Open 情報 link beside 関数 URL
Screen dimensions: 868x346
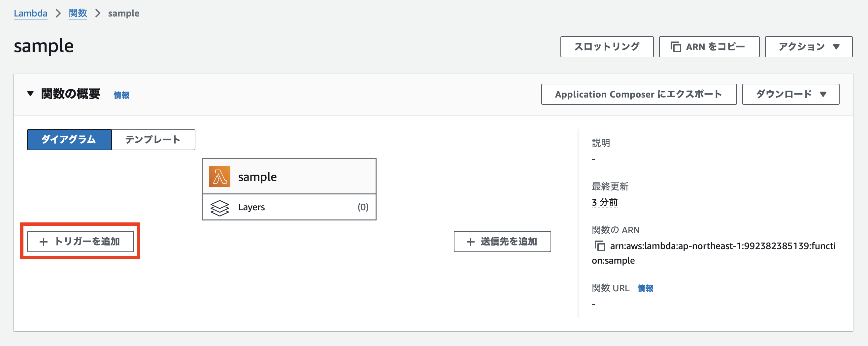tap(645, 288)
